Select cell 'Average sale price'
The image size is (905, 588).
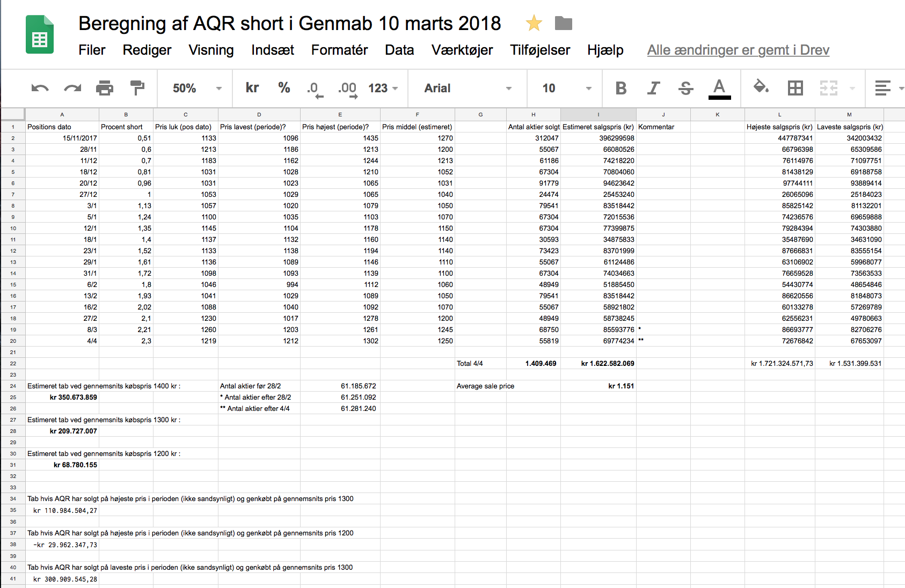click(485, 386)
